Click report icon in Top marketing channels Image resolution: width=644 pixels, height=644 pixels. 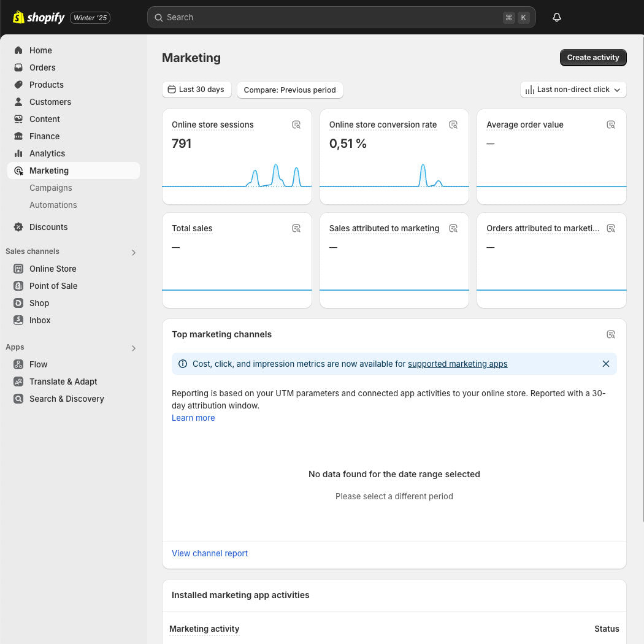coord(611,334)
